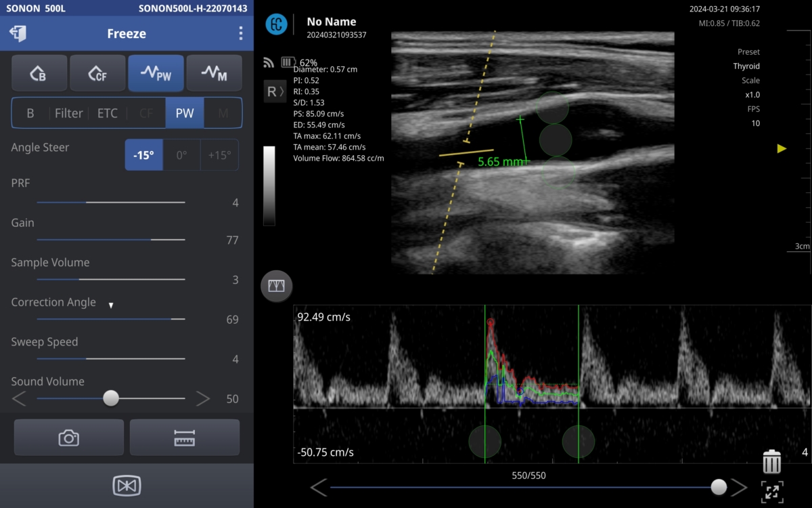812x508 pixels.
Task: Click the round display layout icon
Action: click(x=276, y=286)
